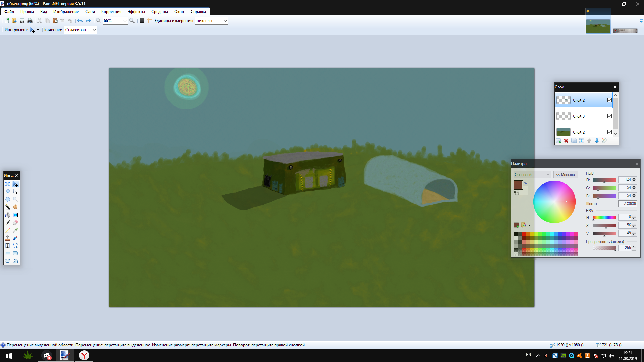The image size is (644, 362).
Task: Swap primary and secondary colors arrow
Action: pos(526,183)
